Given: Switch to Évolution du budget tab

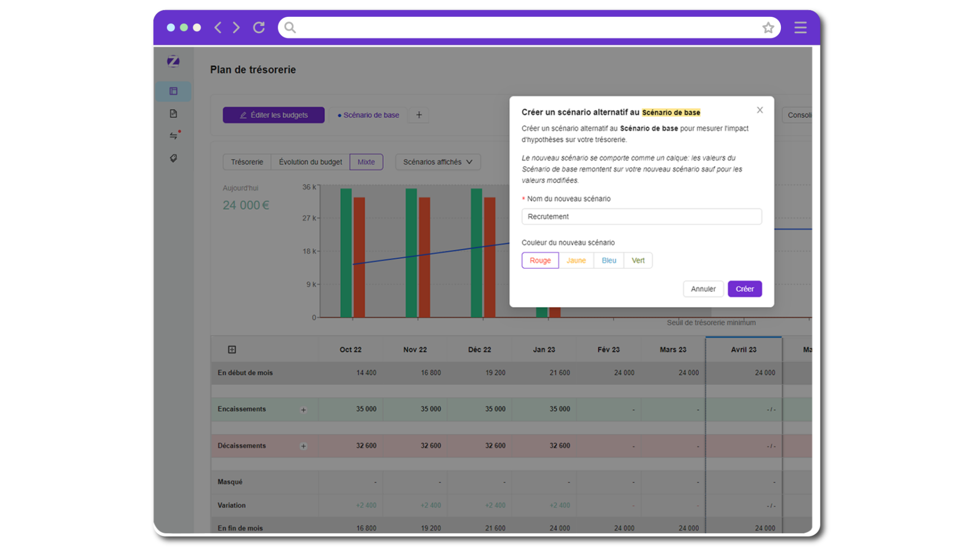Looking at the screenshot, I should point(310,162).
